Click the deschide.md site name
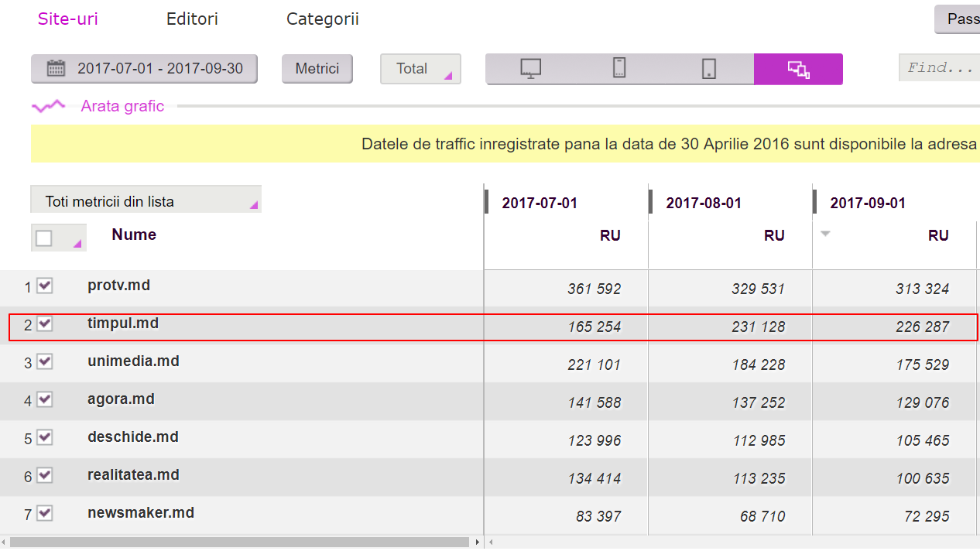Image resolution: width=980 pixels, height=551 pixels. (133, 437)
